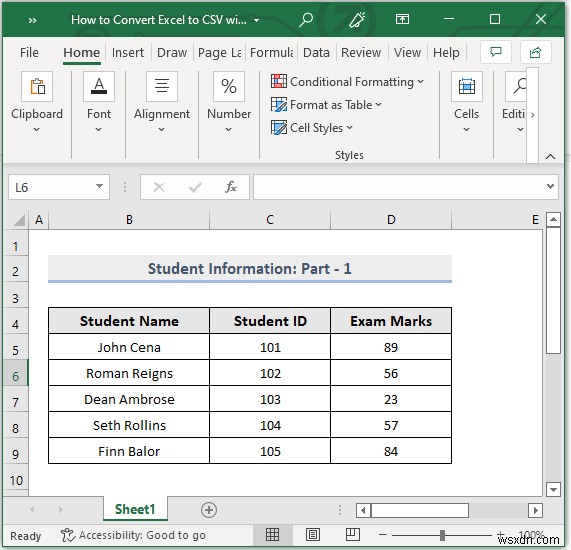Select the Home tab
Viewport: 571px width, 550px height.
tap(82, 52)
